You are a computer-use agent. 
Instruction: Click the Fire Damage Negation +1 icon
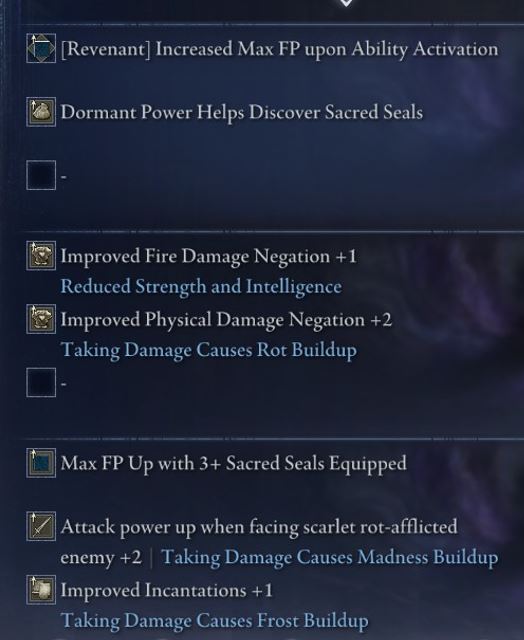point(41,256)
